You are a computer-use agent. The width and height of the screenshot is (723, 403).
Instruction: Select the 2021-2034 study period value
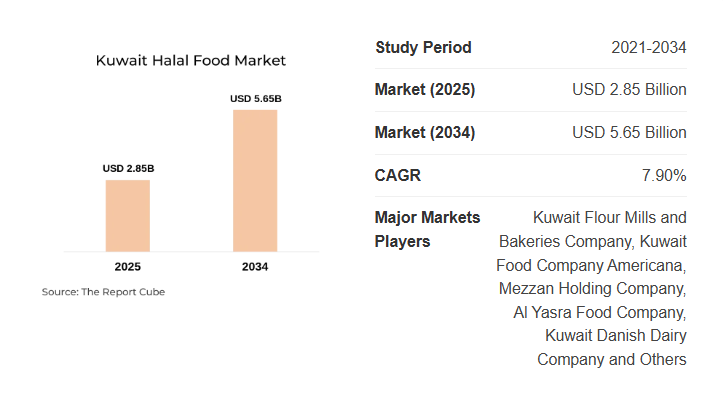point(649,47)
